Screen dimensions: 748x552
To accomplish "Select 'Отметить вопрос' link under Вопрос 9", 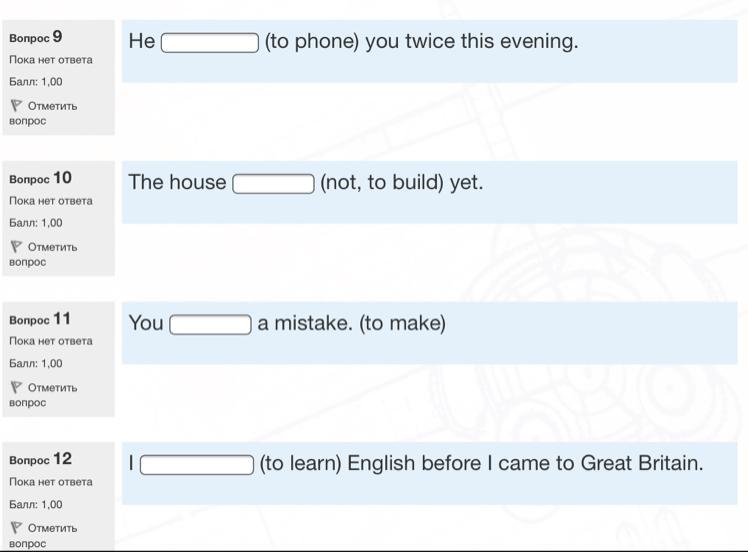I will point(43,113).
